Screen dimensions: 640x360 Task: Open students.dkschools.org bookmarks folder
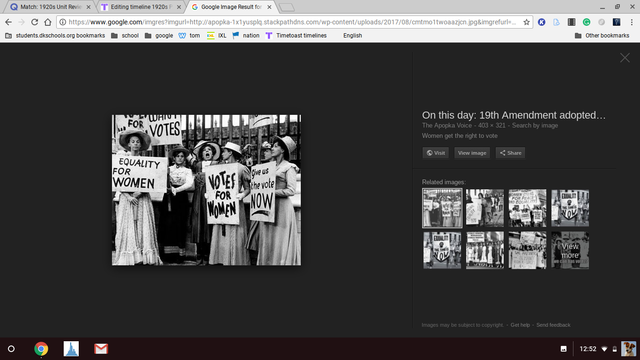(x=55, y=36)
